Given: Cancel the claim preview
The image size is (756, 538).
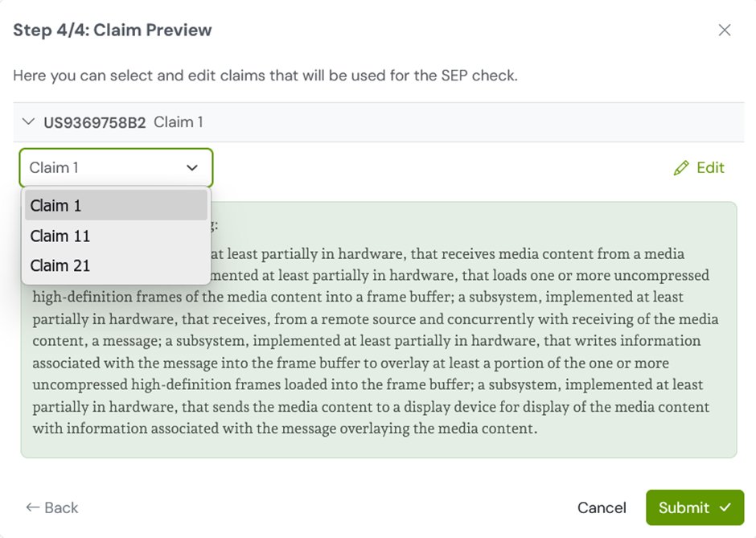Looking at the screenshot, I should point(602,507).
